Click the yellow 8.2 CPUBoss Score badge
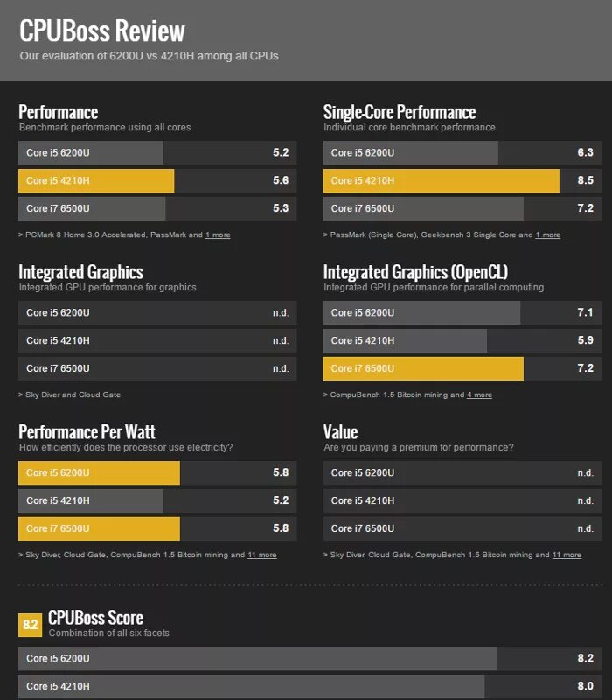This screenshot has height=700, width=612. click(x=30, y=624)
